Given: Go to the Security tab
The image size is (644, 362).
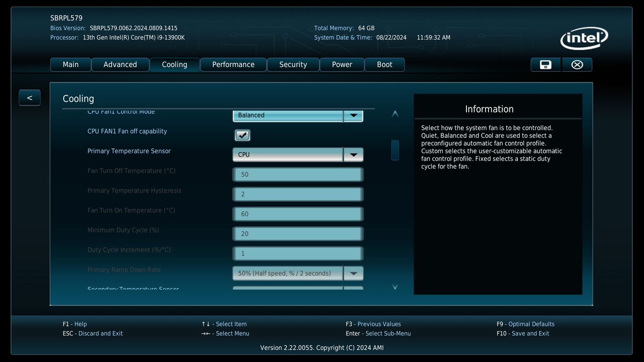Looking at the screenshot, I should click(x=293, y=64).
